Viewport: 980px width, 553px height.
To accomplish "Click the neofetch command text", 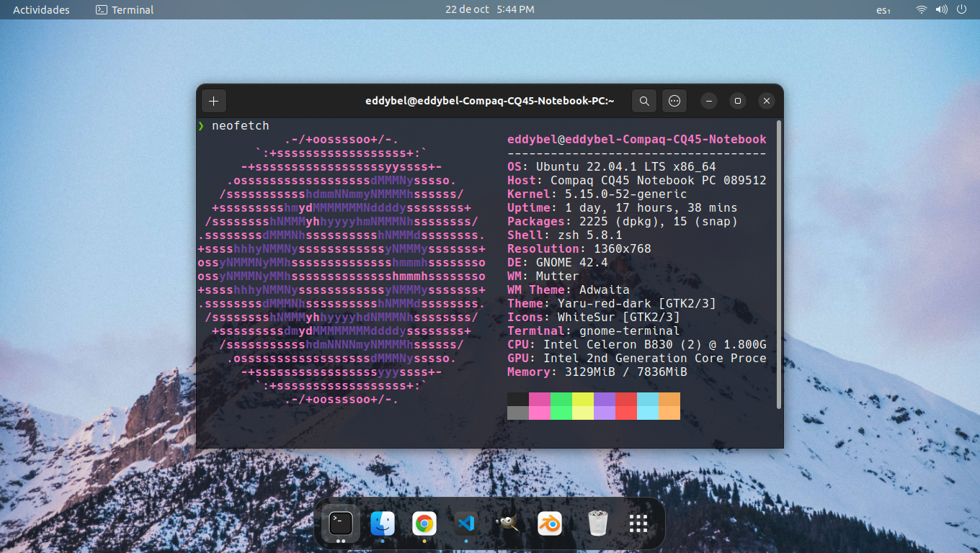I will point(241,126).
